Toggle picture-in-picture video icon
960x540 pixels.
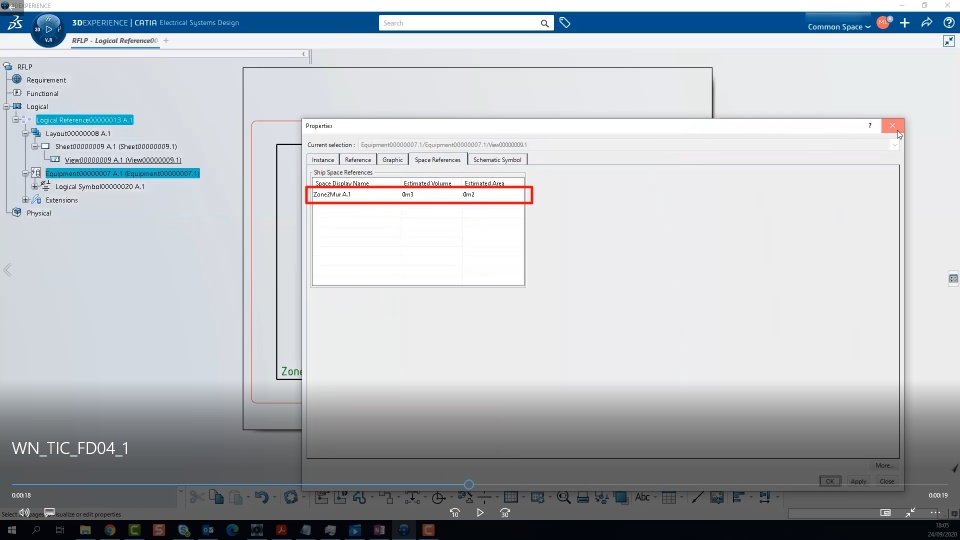coord(885,512)
